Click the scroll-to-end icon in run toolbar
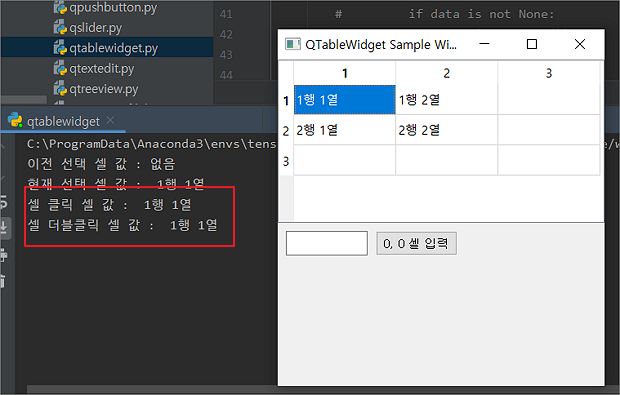The height and width of the screenshot is (395, 620). tap(4, 228)
